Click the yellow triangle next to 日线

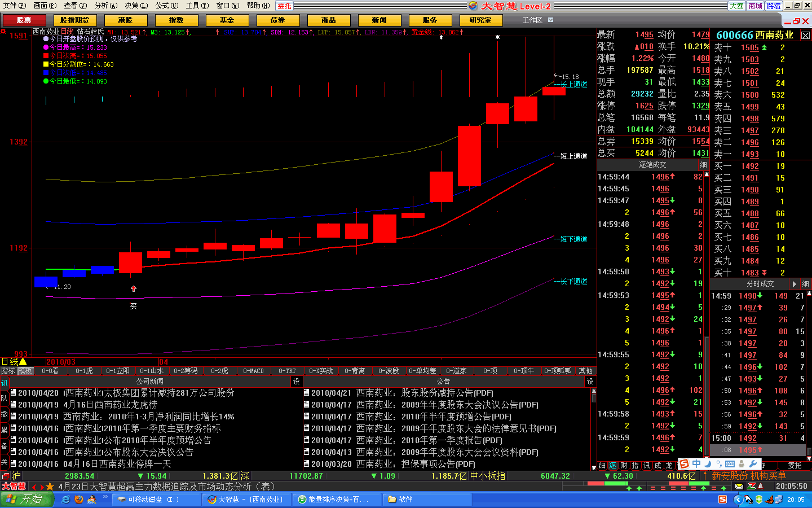(x=23, y=361)
